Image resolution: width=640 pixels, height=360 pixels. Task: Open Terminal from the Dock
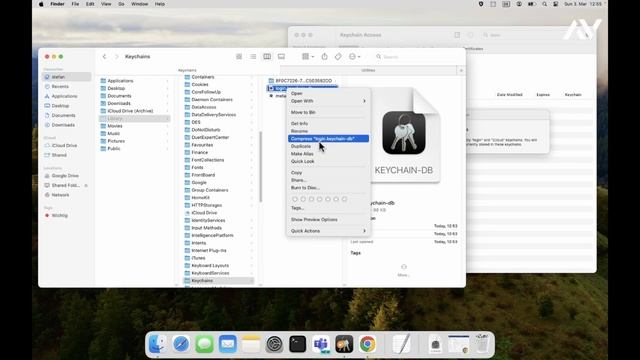[298, 344]
